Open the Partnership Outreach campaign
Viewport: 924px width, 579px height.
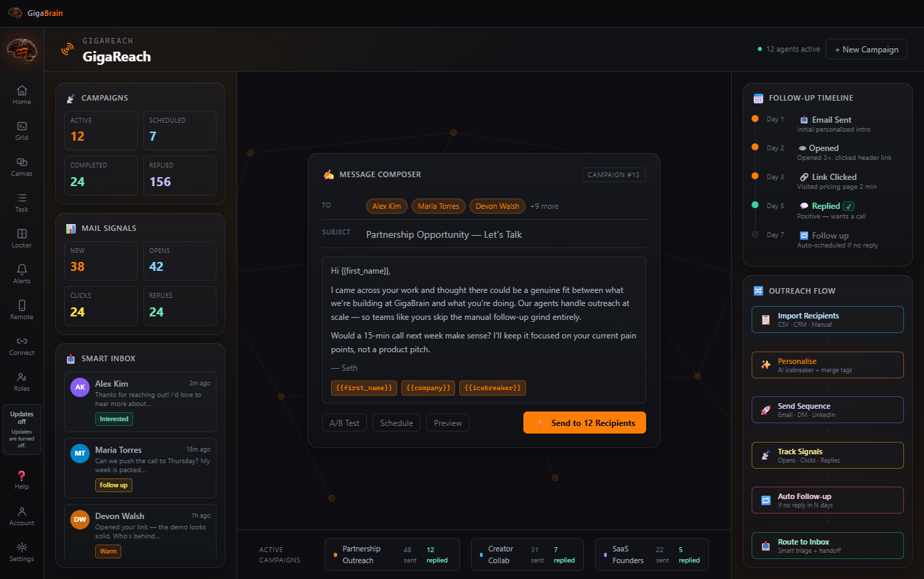point(392,555)
